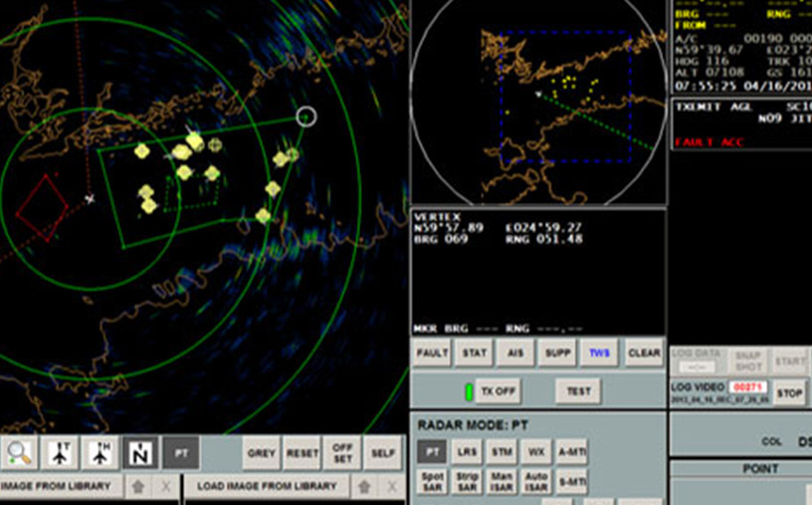Click the magnifier zoom tool icon

19,453
